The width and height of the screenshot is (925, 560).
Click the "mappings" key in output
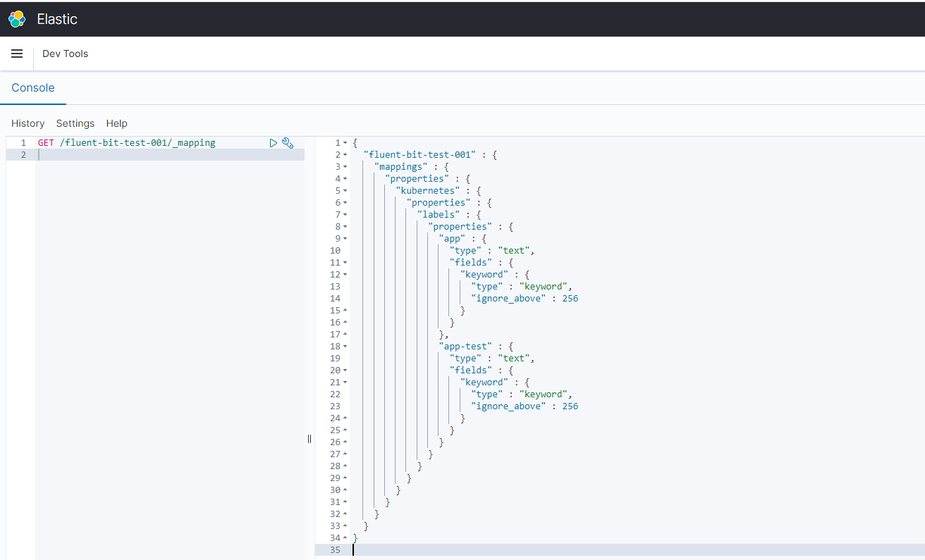click(x=401, y=167)
